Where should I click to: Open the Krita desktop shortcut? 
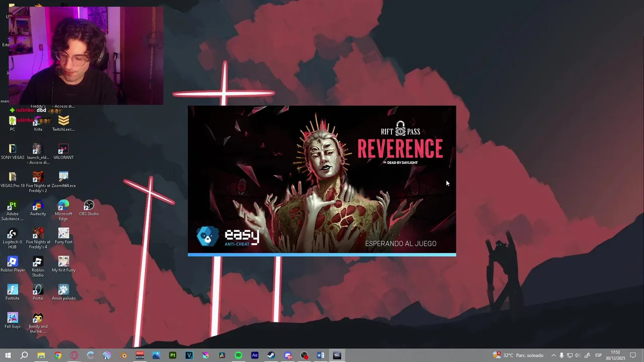tap(38, 123)
